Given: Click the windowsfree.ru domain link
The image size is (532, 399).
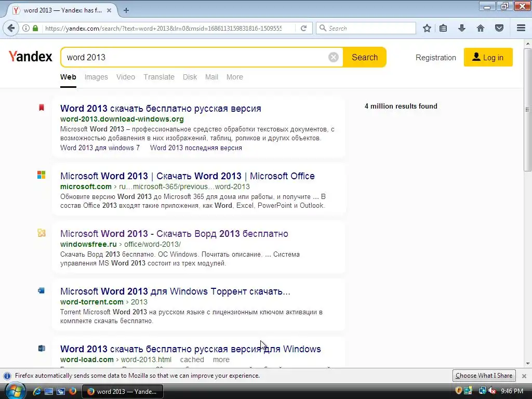Looking at the screenshot, I should tap(88, 244).
